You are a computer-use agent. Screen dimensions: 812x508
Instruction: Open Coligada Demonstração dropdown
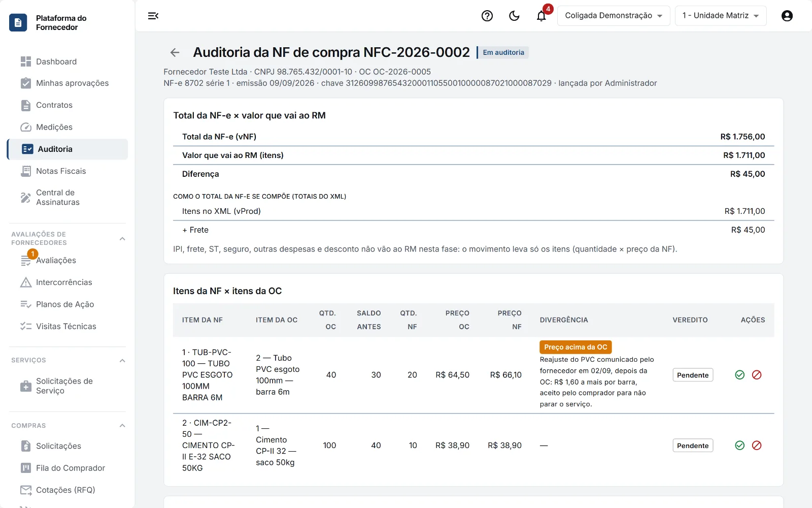point(614,16)
